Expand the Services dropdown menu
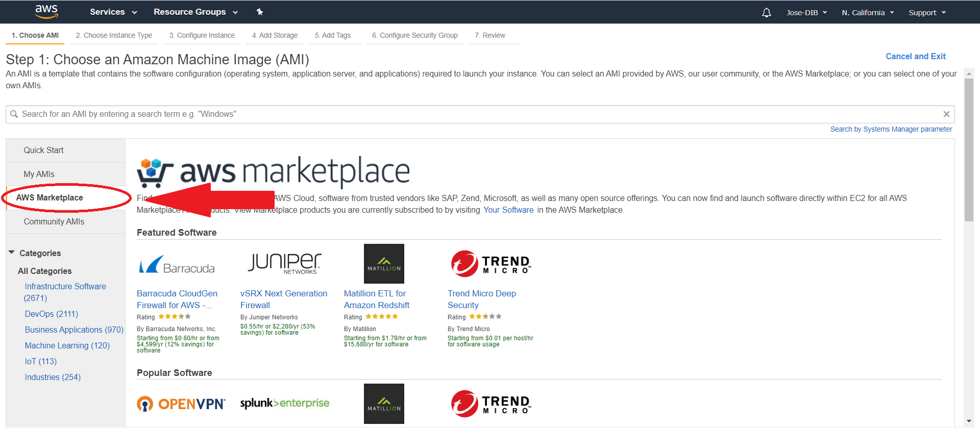This screenshot has height=428, width=980. click(113, 12)
